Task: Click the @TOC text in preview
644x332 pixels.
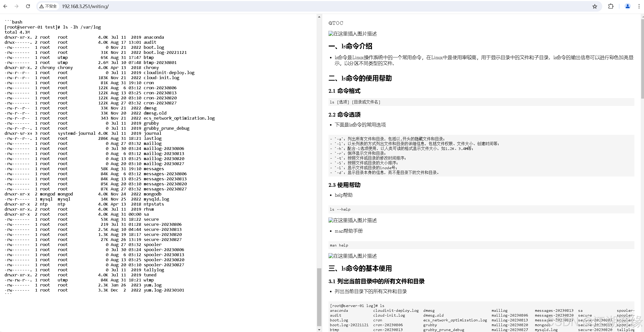Action: pyautogui.click(x=336, y=23)
